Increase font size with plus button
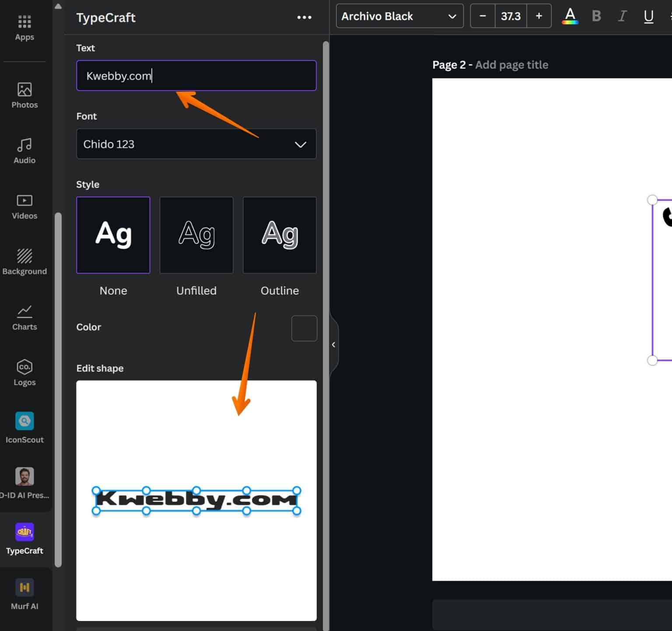 click(x=539, y=16)
